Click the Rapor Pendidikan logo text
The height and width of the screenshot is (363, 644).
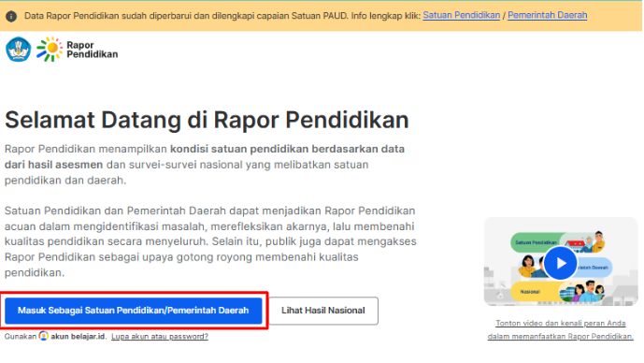(92, 50)
